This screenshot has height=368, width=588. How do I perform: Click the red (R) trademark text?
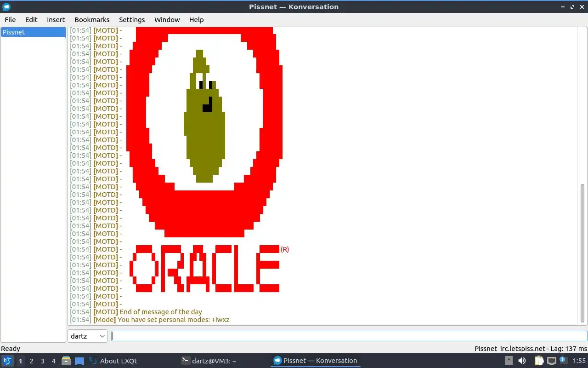[285, 249]
